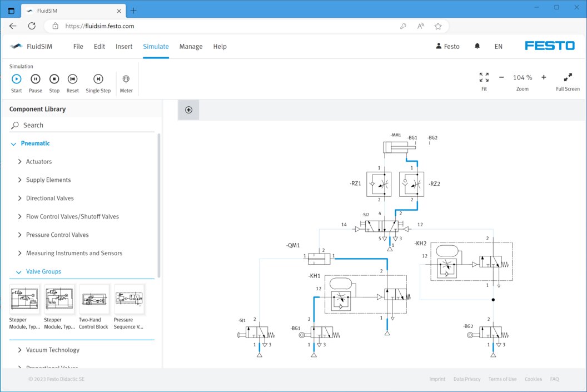Reload the browser page

(32, 26)
